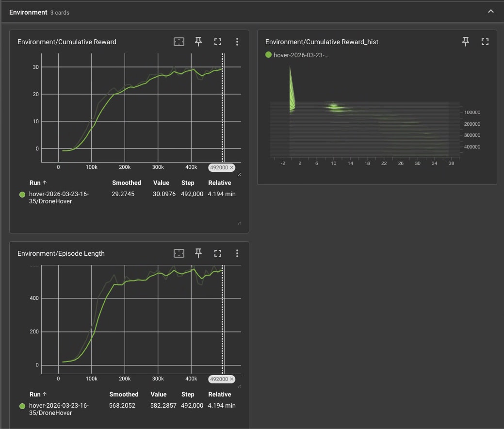The width and height of the screenshot is (504, 429).
Task: Remove 492000 step marker on Episode Length chart
Action: [x=231, y=379]
